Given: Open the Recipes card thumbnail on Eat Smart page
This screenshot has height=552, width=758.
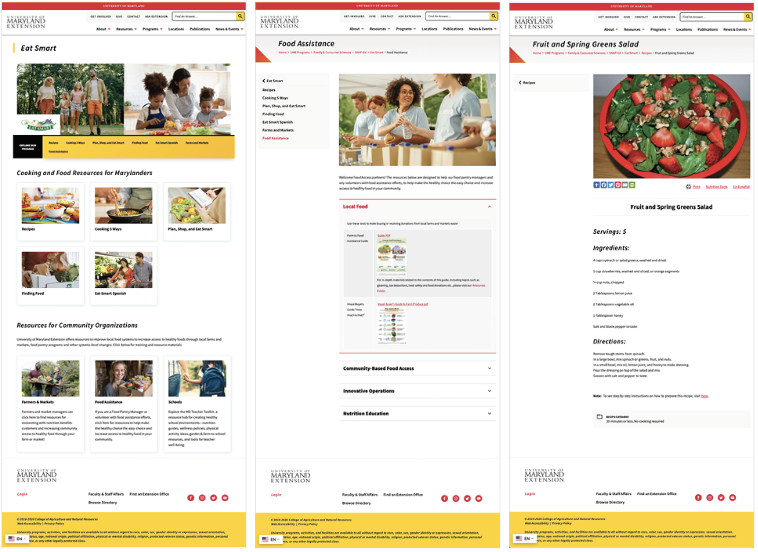Looking at the screenshot, I should (x=50, y=206).
